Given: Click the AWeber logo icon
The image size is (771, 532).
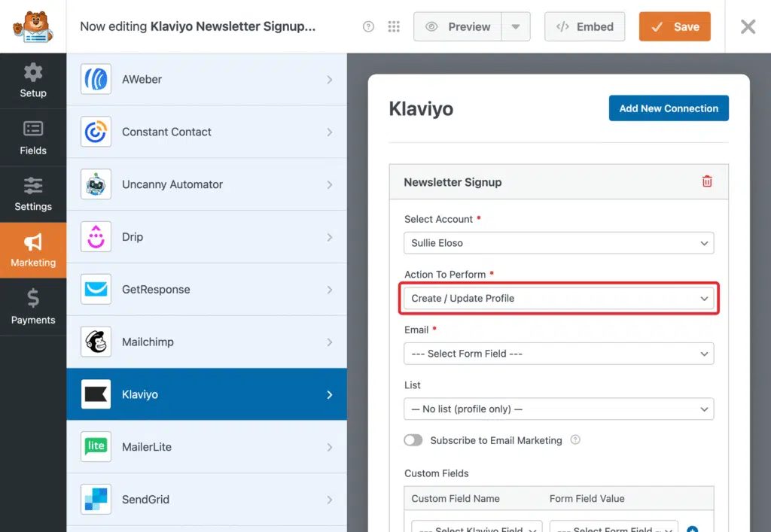Looking at the screenshot, I should 96,79.
